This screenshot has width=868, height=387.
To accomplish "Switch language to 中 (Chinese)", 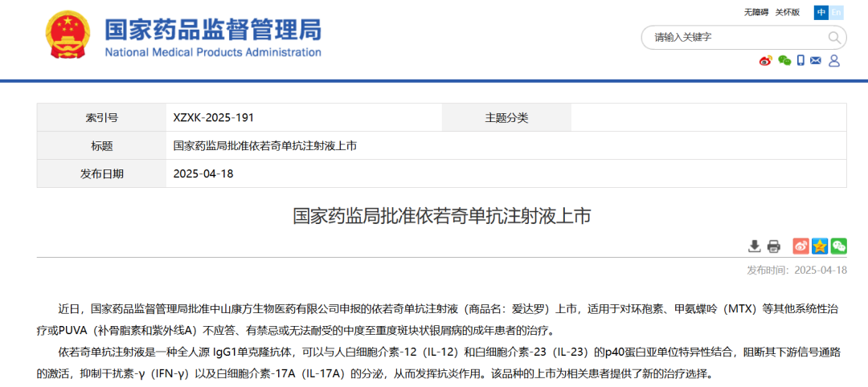I will (x=821, y=12).
